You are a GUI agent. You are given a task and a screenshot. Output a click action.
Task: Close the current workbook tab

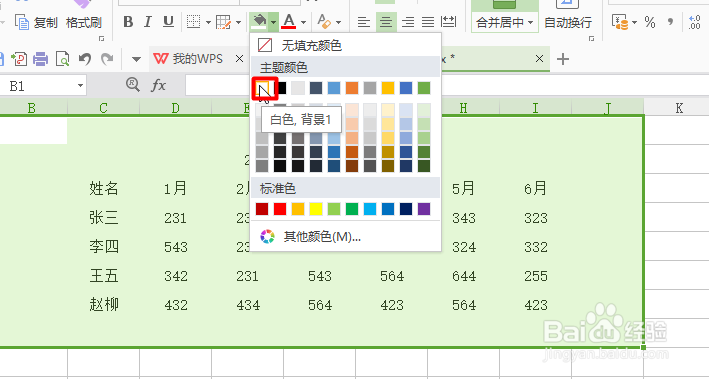(539, 59)
